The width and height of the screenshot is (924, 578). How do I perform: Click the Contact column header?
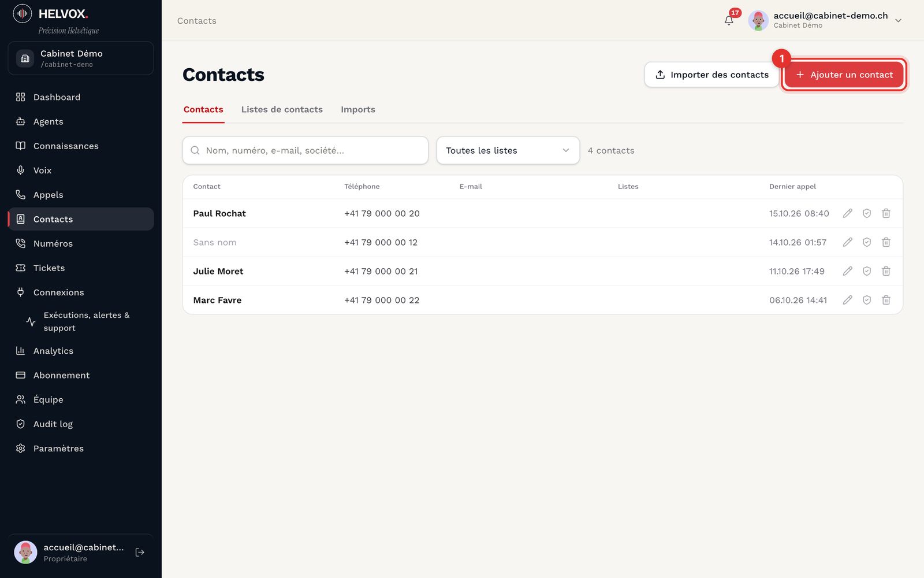coord(207,186)
